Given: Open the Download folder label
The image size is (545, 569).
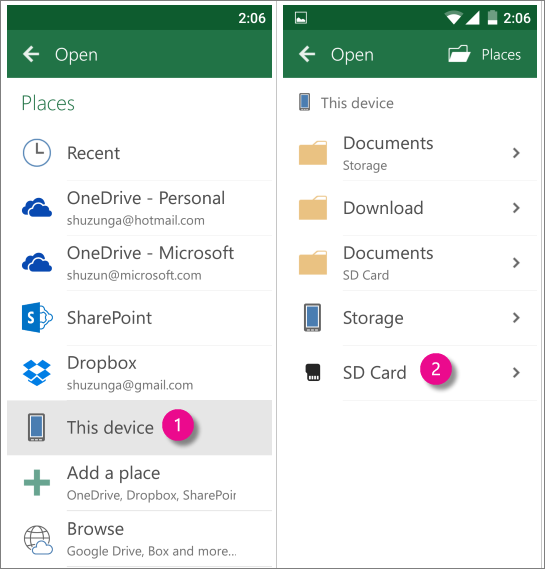Looking at the screenshot, I should [x=383, y=208].
